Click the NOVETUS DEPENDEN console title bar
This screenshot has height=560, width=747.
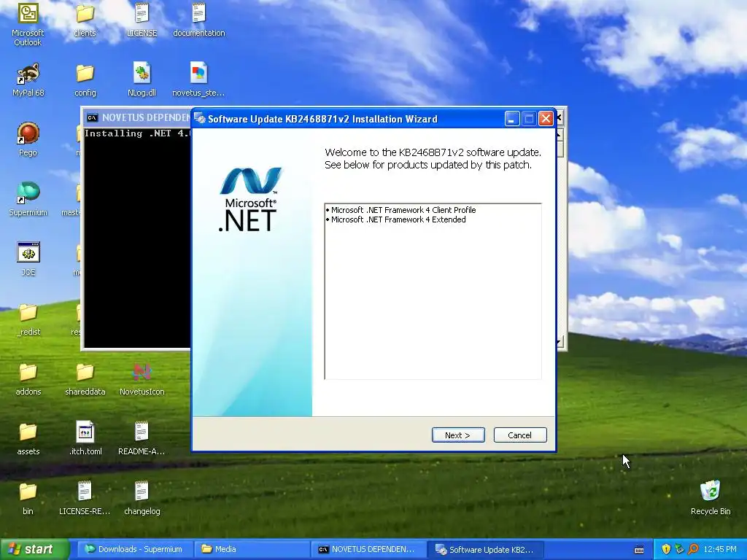(138, 117)
